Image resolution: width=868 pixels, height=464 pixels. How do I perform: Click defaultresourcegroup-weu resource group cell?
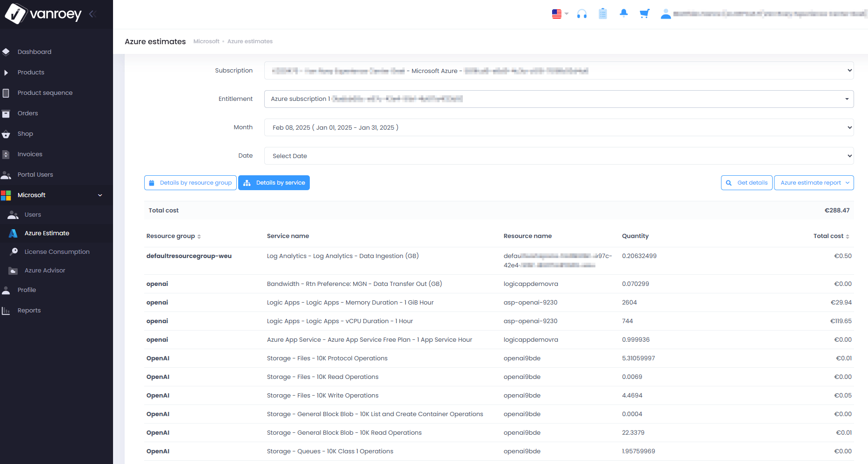[189, 256]
